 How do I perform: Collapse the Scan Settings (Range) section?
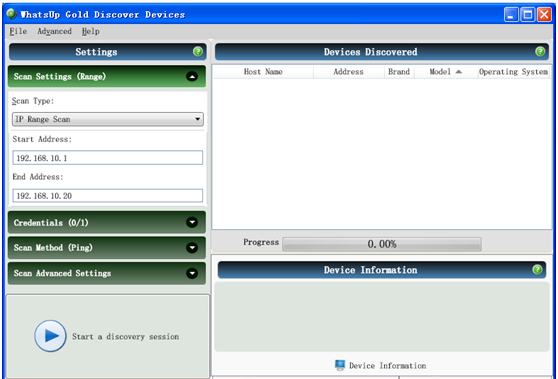[192, 77]
